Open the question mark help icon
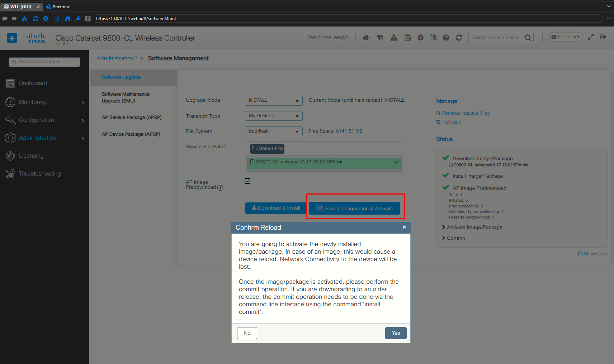This screenshot has width=614, height=364. click(x=446, y=38)
